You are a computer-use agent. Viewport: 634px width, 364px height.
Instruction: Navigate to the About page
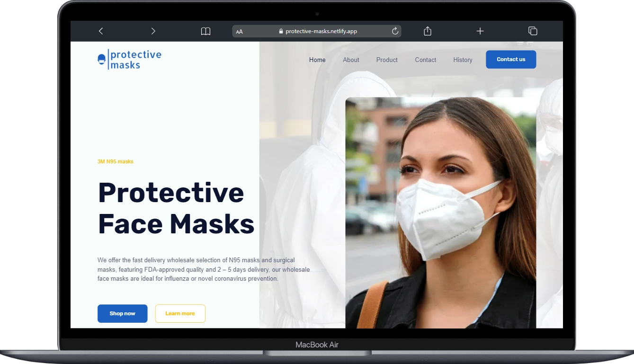[x=351, y=60]
